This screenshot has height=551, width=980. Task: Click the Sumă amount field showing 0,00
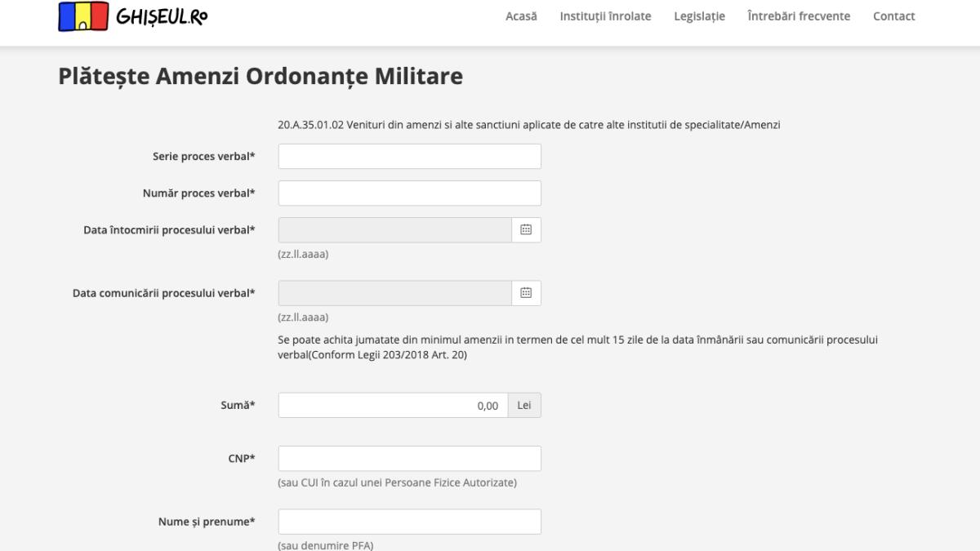tap(393, 406)
